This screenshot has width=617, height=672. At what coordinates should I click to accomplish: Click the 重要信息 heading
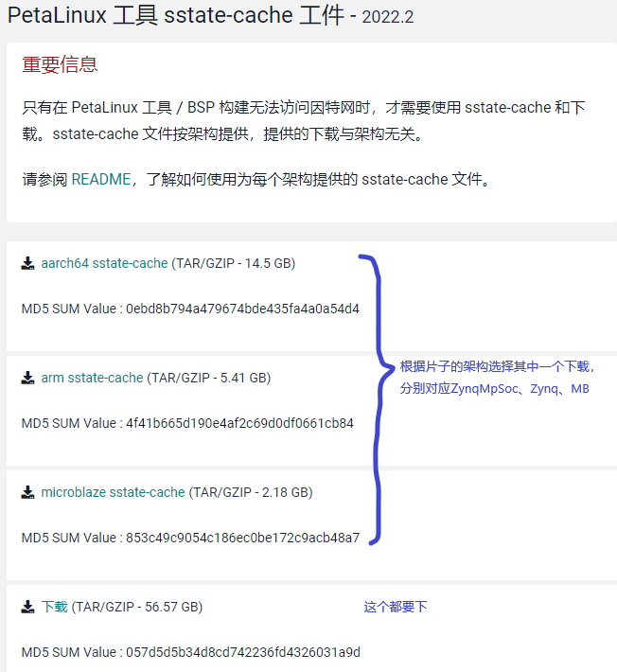[x=60, y=64]
